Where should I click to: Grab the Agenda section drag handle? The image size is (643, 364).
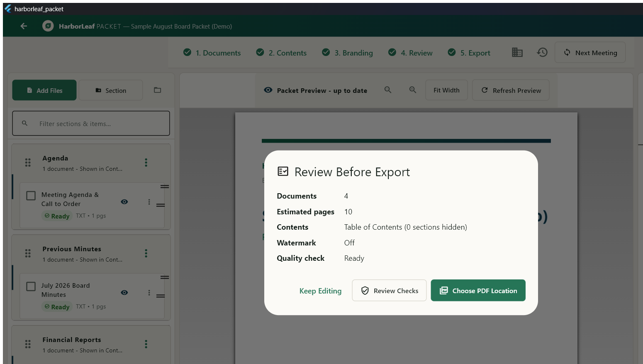pos(28,163)
